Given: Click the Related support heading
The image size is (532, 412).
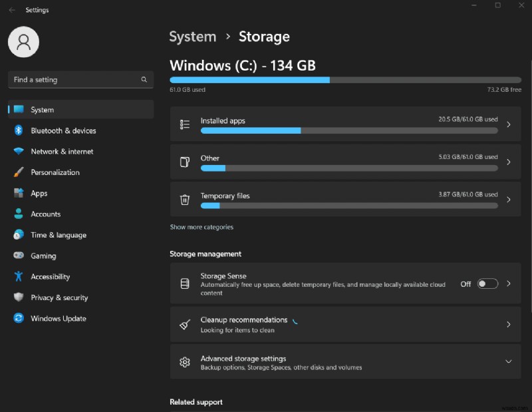Looking at the screenshot, I should point(196,402).
